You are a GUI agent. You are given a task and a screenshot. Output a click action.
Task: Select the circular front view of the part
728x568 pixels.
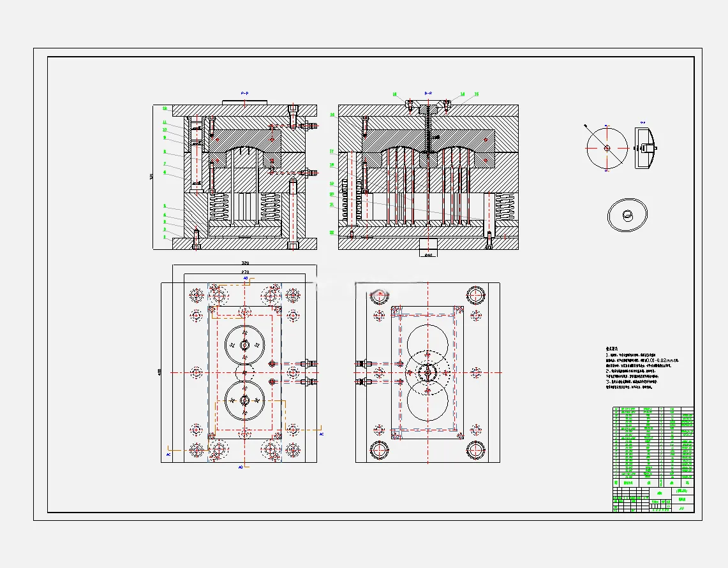[607, 148]
